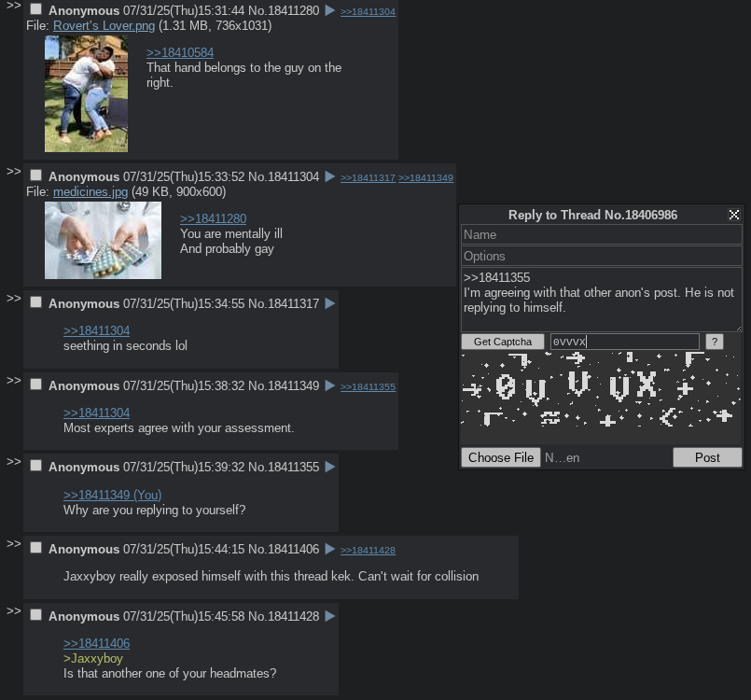Follow the >>18410584 quote link
The height and width of the screenshot is (700, 751).
click(180, 52)
